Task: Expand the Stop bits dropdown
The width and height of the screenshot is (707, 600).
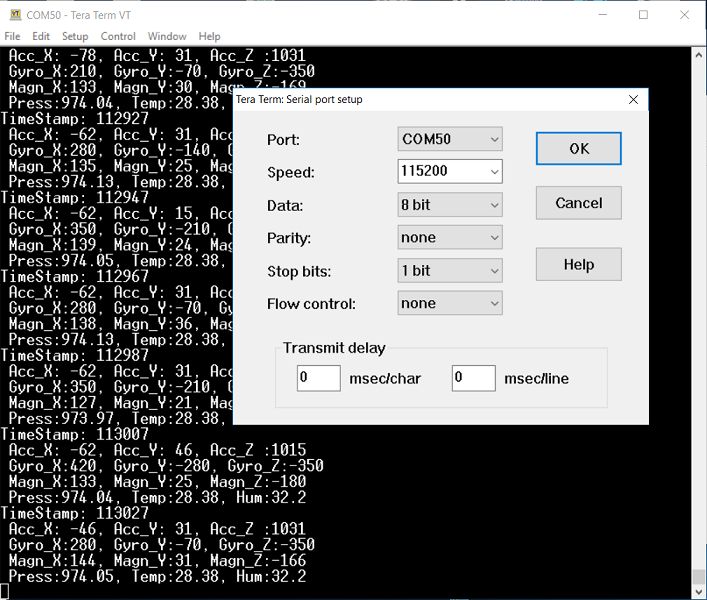Action: pos(450,270)
